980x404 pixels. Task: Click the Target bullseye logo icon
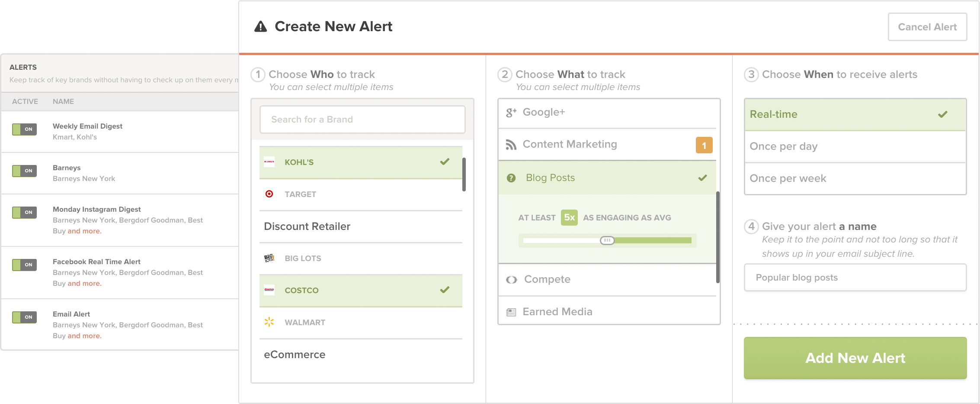click(269, 194)
